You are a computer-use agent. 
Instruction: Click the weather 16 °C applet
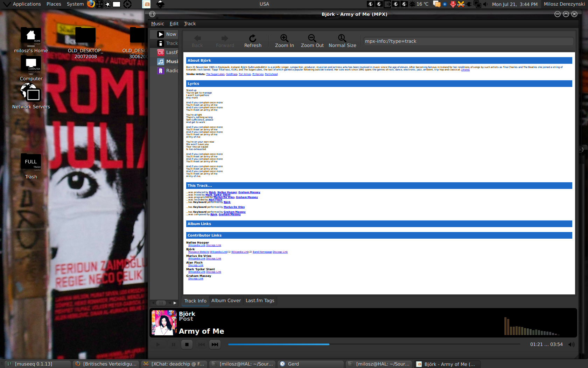click(419, 4)
